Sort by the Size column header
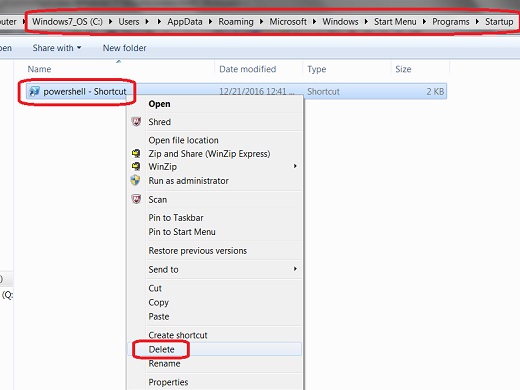The width and height of the screenshot is (520, 390). [403, 69]
